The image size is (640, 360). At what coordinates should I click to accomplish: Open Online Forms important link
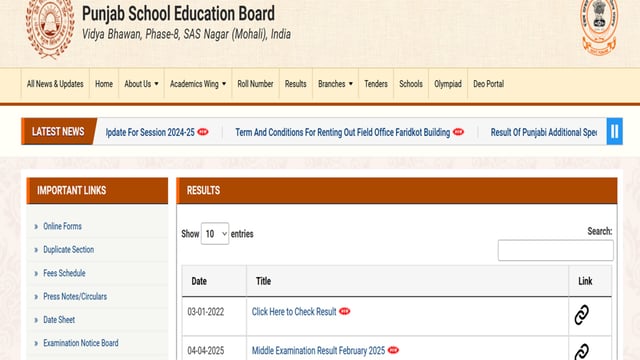point(62,226)
